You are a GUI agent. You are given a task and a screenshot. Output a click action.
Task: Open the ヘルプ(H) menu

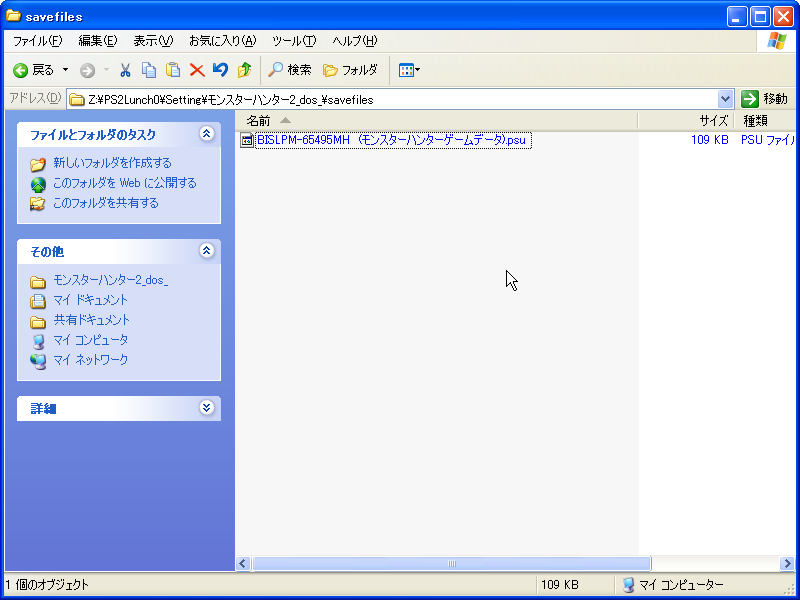click(355, 41)
